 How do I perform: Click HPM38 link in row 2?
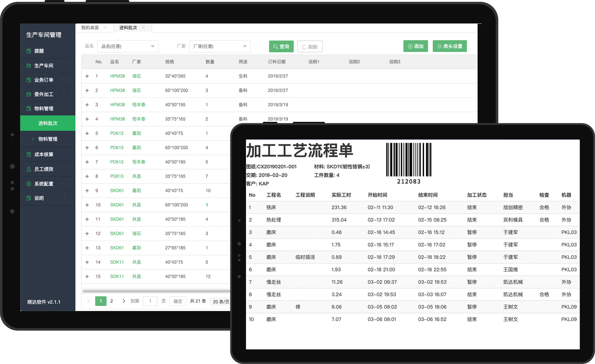117,90
